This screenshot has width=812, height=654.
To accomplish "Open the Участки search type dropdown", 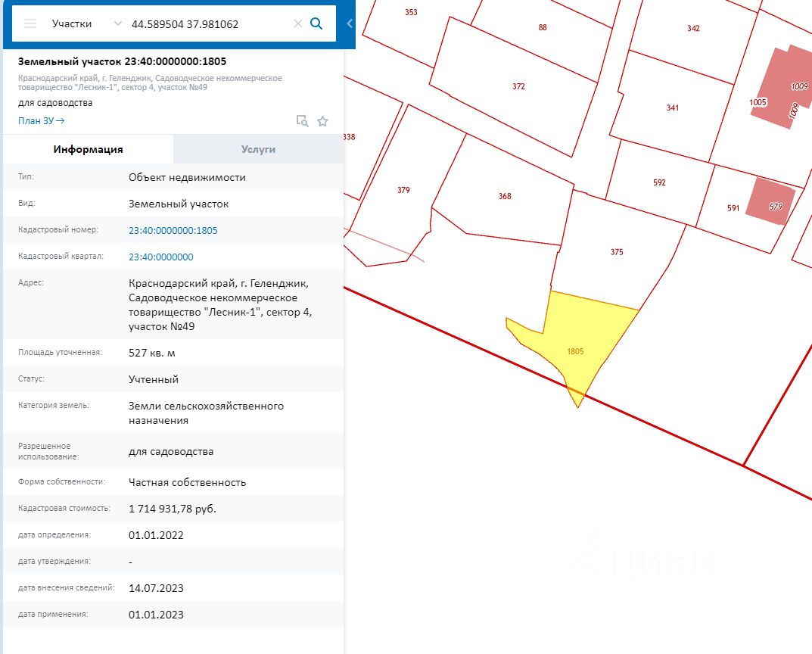I will 86,23.
